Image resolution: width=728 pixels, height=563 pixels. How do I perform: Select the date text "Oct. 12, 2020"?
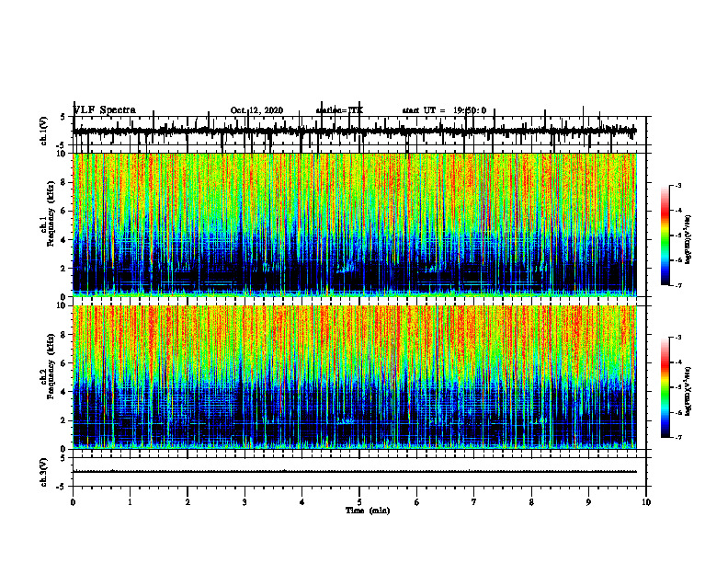(256, 110)
